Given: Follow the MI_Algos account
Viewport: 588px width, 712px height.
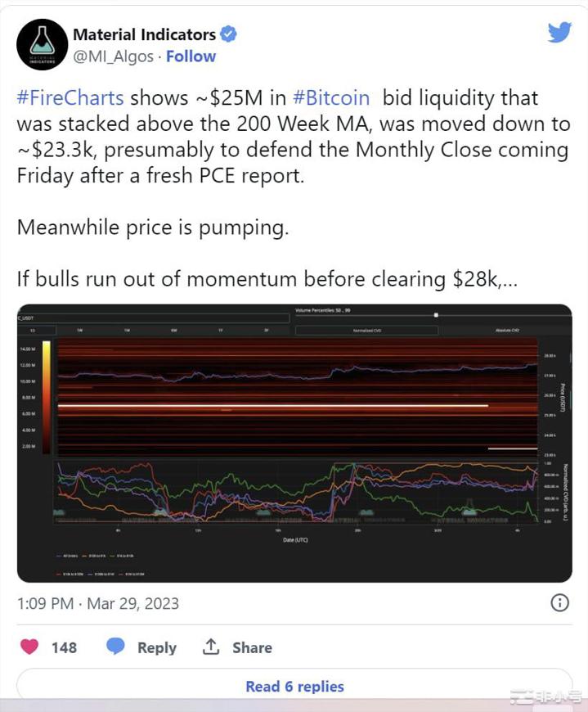Looking at the screenshot, I should pyautogui.click(x=191, y=56).
